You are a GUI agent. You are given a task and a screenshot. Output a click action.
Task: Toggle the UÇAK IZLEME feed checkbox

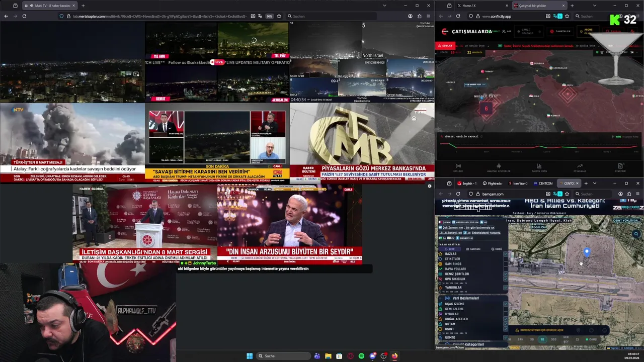click(x=505, y=304)
